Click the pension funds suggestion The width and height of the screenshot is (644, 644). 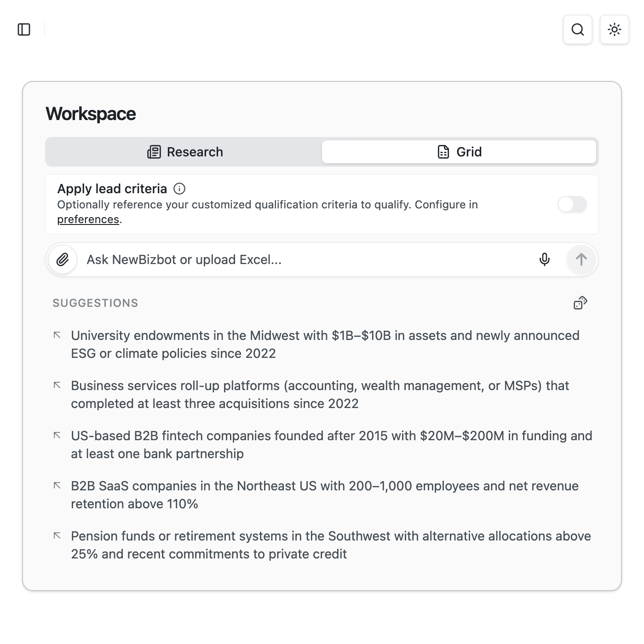[x=322, y=545]
